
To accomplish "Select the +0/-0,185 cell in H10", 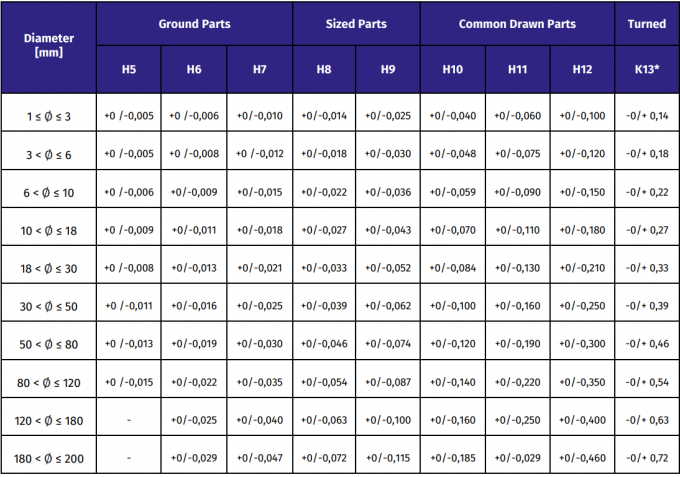I will (452, 458).
